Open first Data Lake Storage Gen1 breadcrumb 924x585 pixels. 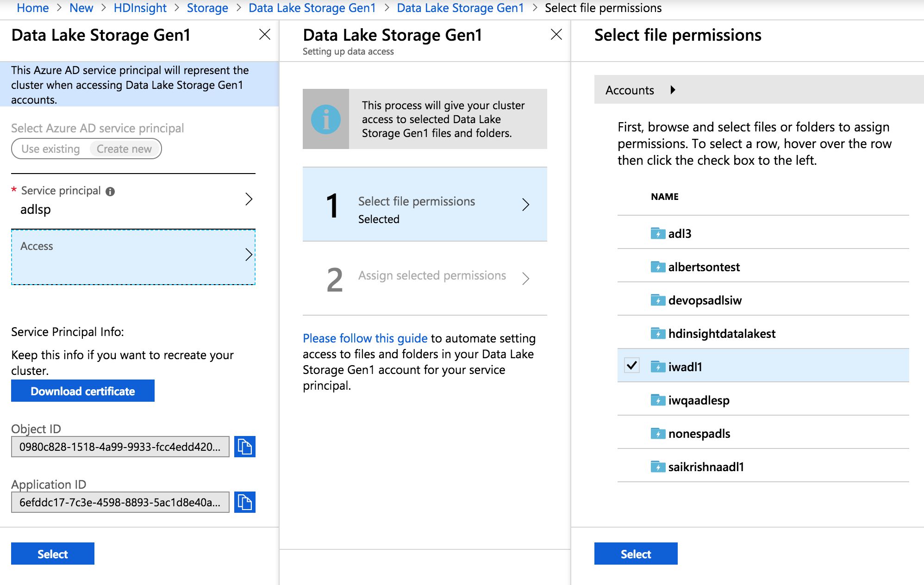[x=312, y=8]
